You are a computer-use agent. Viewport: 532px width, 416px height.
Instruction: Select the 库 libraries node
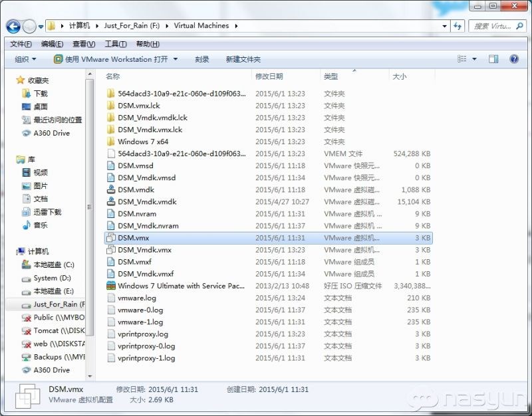31,159
